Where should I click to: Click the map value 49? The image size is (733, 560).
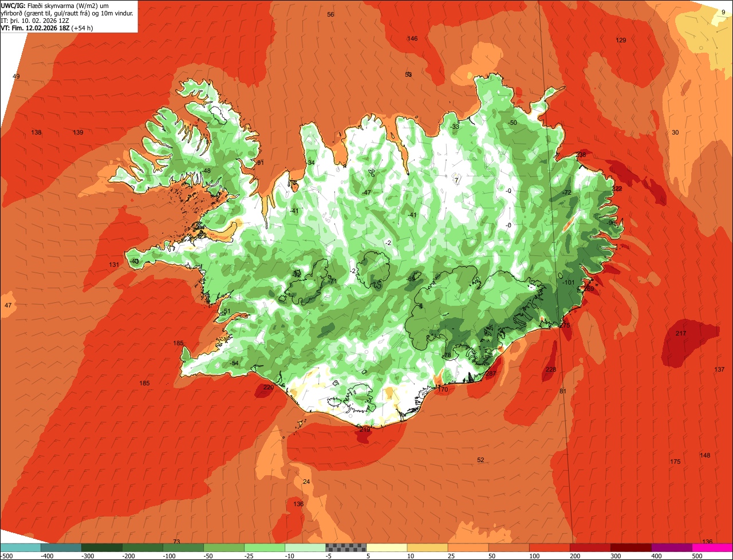[16, 77]
